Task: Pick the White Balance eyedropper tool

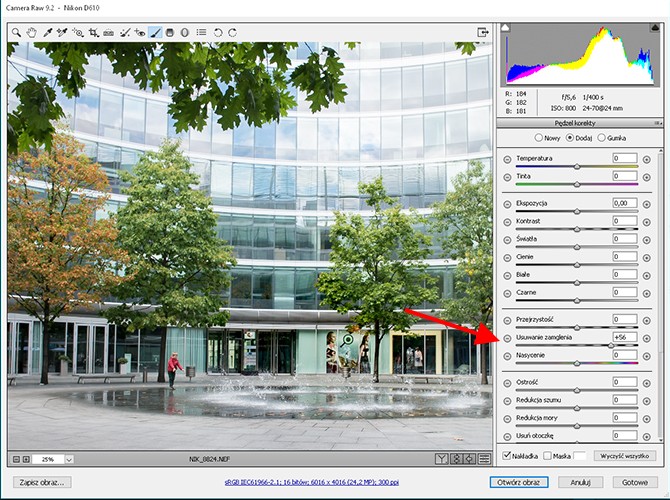Action: pyautogui.click(x=46, y=32)
